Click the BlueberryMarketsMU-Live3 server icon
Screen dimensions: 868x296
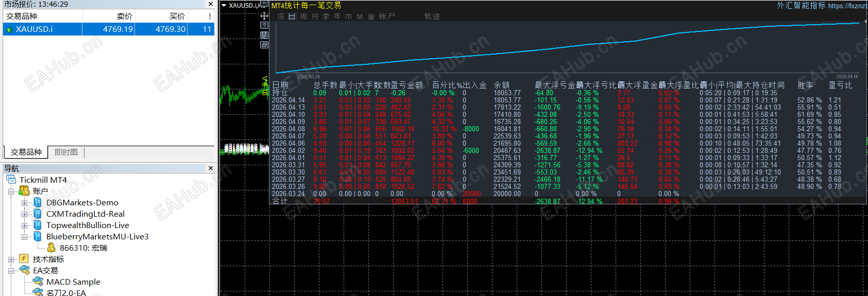[x=38, y=236]
